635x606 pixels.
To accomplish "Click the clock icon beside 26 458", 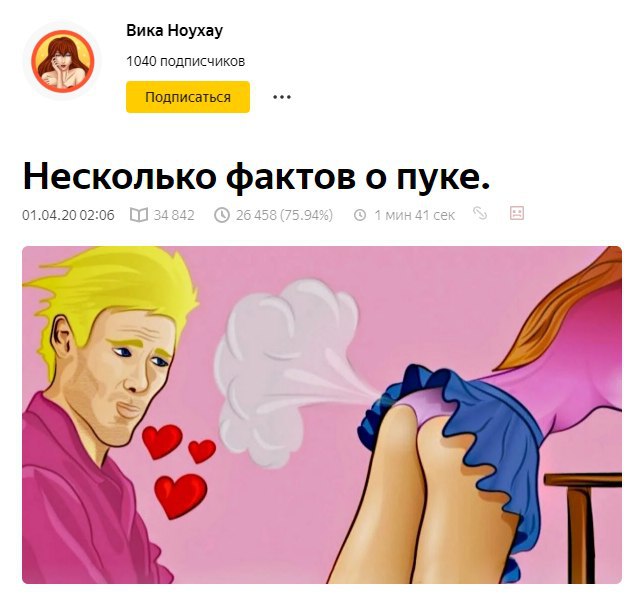I will [222, 215].
